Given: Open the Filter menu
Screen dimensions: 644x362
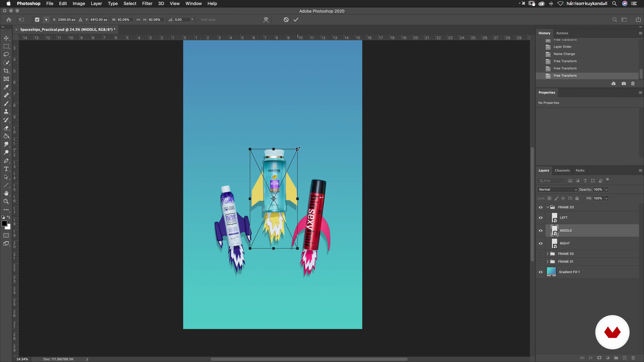Looking at the screenshot, I should tap(147, 4).
